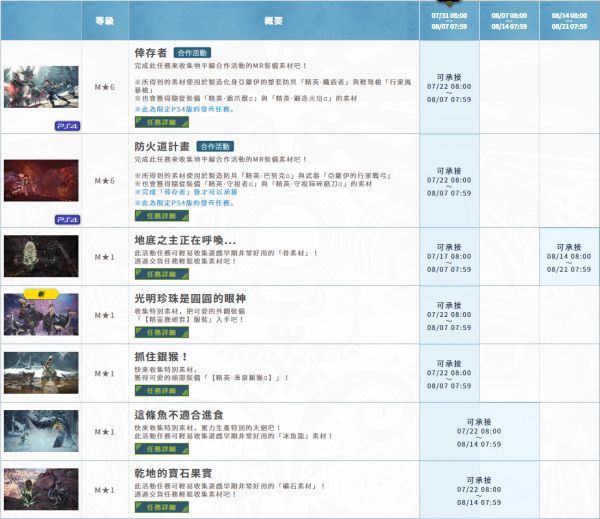Open 任務詳細 button for 抓住銀猴 quest
The height and width of the screenshot is (519, 600).
162,391
